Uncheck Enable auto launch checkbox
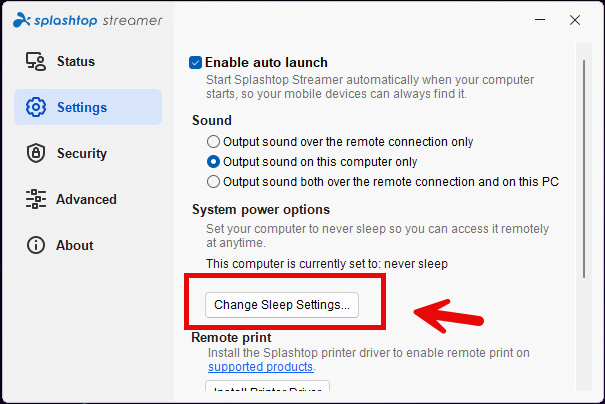The width and height of the screenshot is (605, 404). coord(196,63)
